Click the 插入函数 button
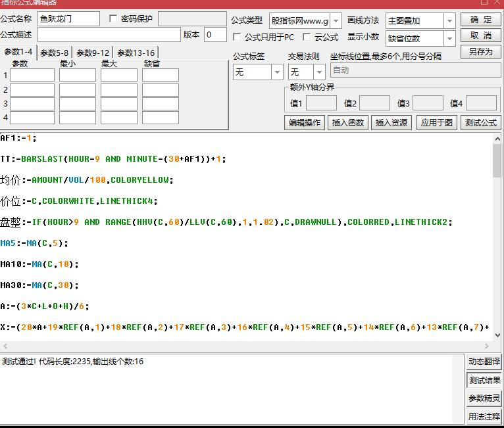Screen dimensions: 504x428 pyautogui.click(x=348, y=122)
